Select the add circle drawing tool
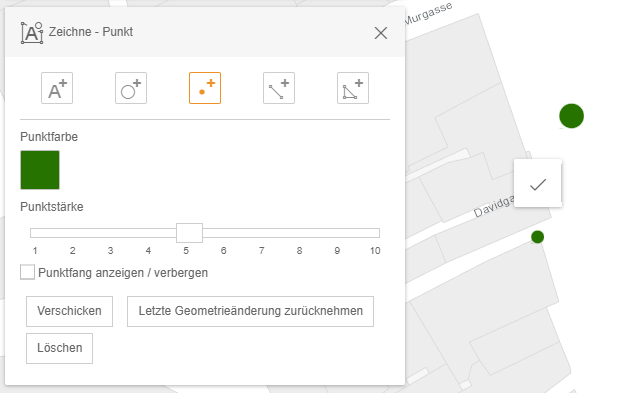 click(x=131, y=88)
